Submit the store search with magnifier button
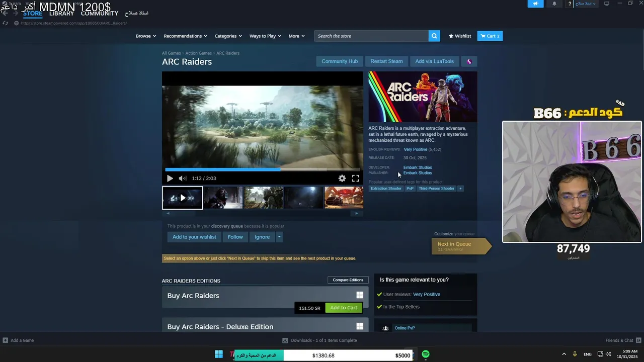The width and height of the screenshot is (644, 362). pyautogui.click(x=434, y=36)
